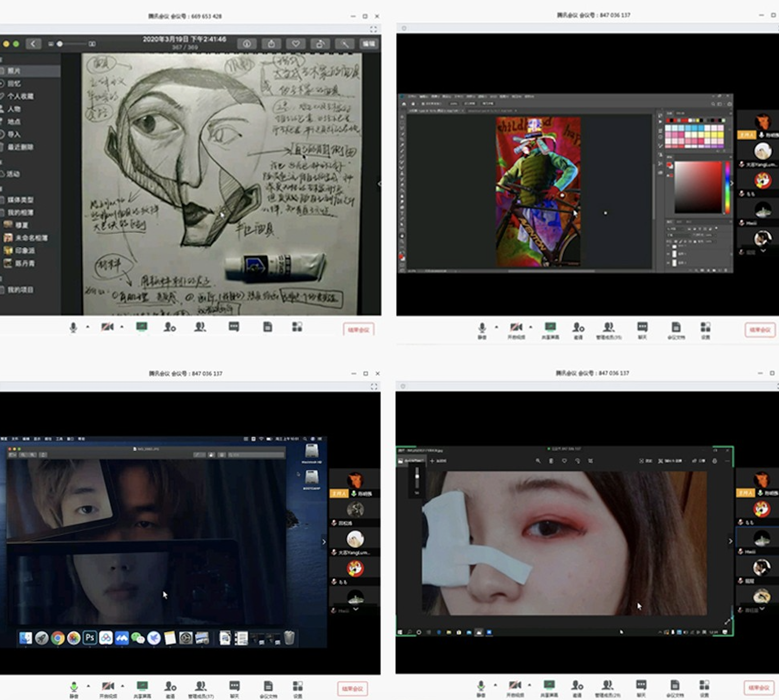Open chat in the sketch meeting window
The width and height of the screenshot is (779, 700).
[234, 327]
